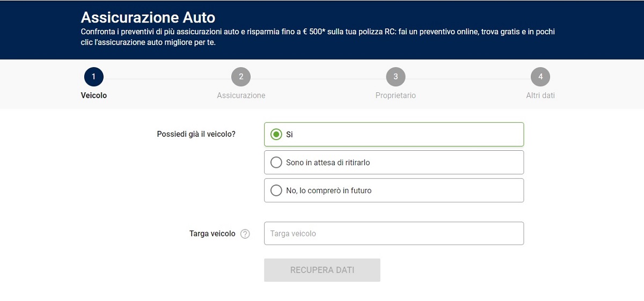The height and width of the screenshot is (301, 644).
Task: Switch to the 'Assicurazione' step label
Action: [x=241, y=96]
